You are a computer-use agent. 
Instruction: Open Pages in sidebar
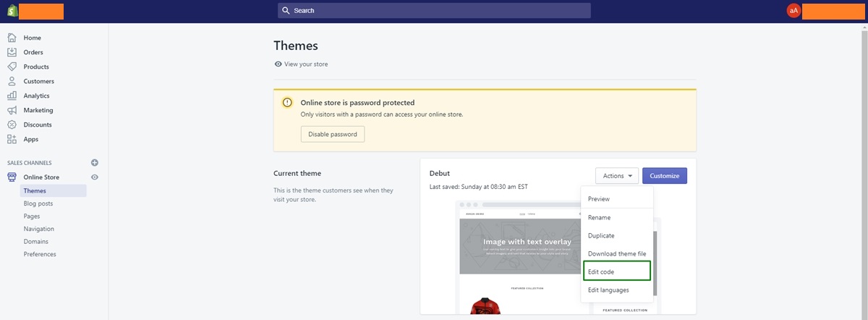pos(32,216)
